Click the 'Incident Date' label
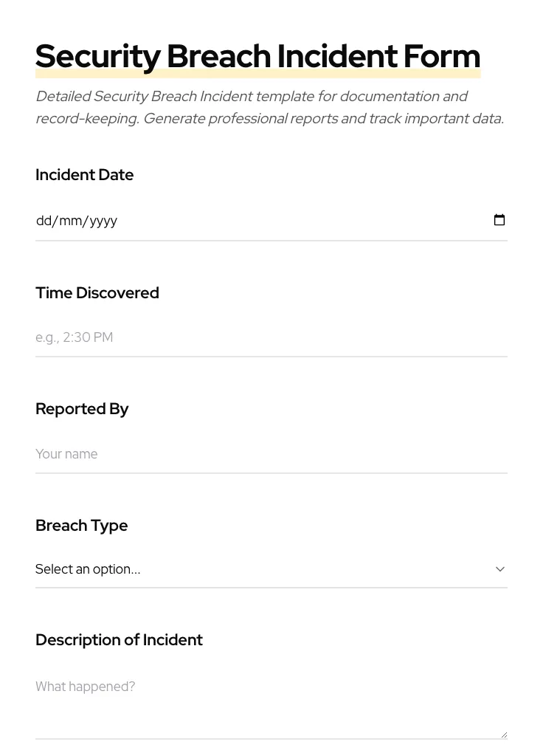 (84, 175)
